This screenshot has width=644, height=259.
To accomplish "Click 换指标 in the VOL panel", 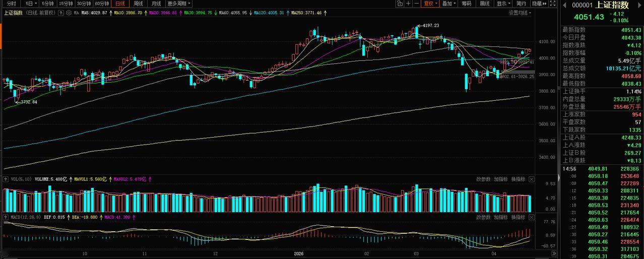I will tap(518, 179).
